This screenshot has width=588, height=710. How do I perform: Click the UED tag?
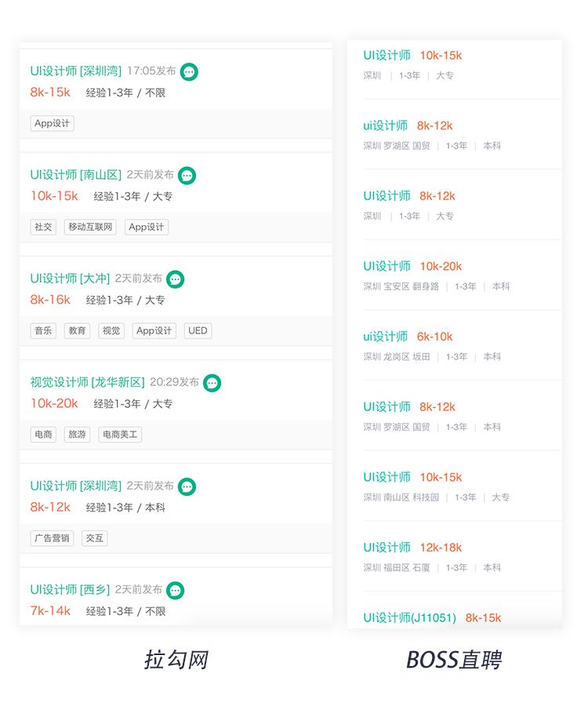(x=198, y=330)
